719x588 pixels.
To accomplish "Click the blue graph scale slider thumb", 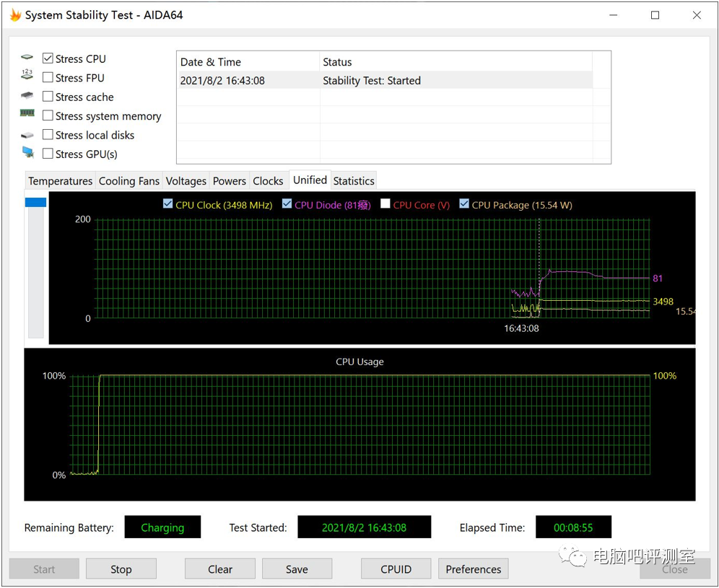I will (36, 202).
